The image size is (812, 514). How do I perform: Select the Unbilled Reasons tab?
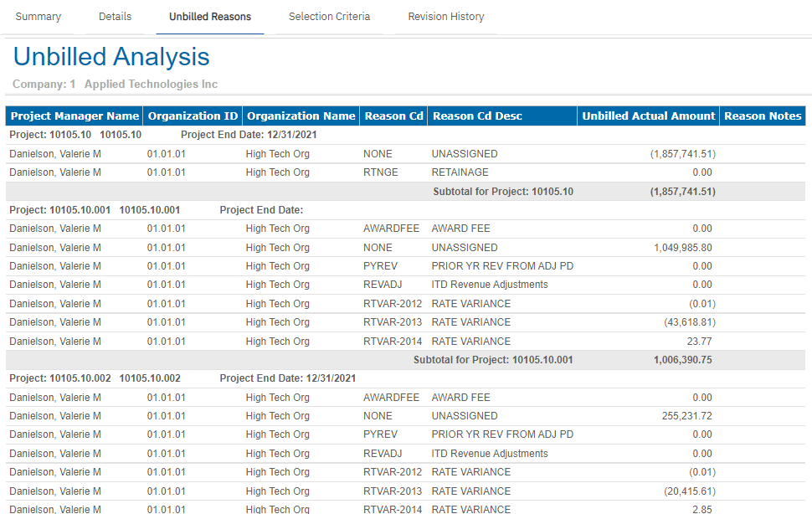pos(209,17)
